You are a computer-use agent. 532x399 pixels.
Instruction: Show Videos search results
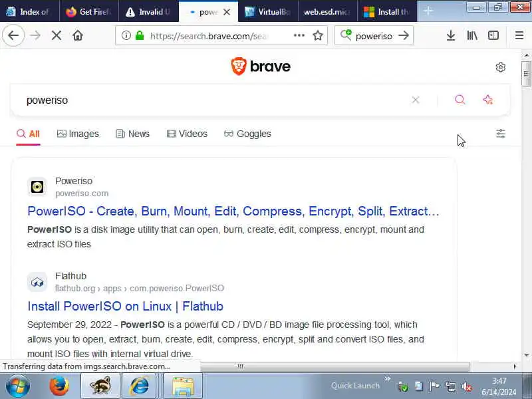click(187, 134)
